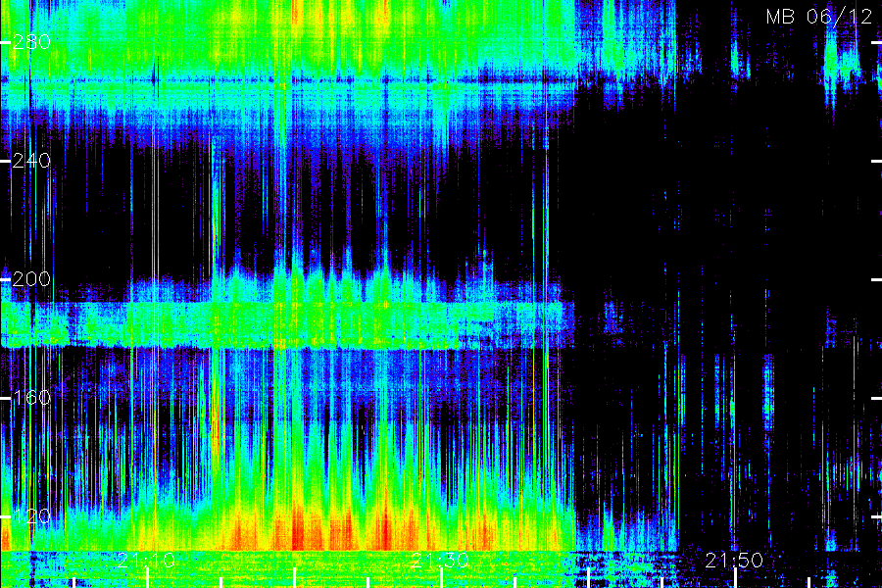Click the 21:30 time label

pos(440,561)
